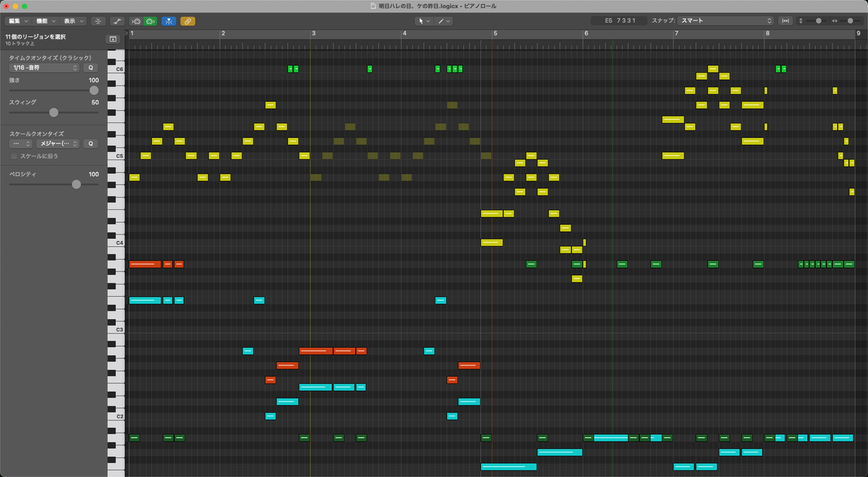Click the C2 piano key

(116, 417)
